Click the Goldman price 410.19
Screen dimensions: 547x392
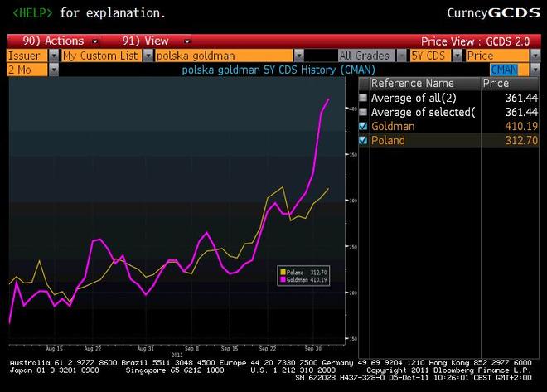(521, 126)
